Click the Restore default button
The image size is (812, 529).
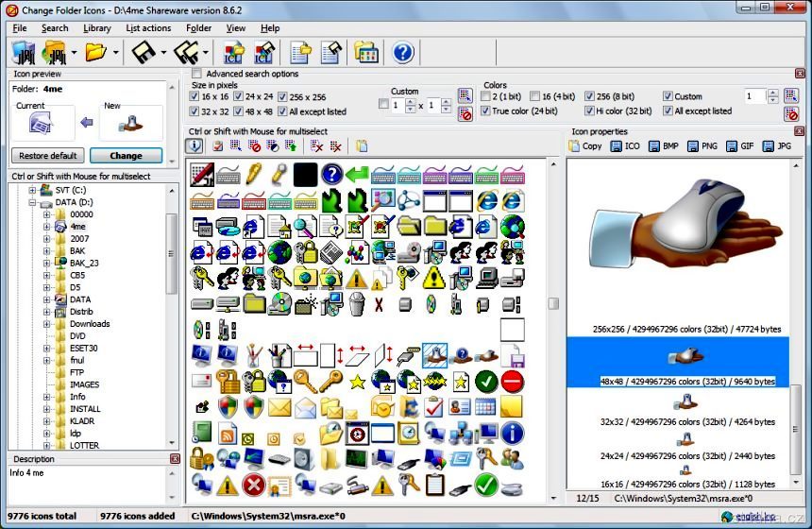click(x=47, y=156)
